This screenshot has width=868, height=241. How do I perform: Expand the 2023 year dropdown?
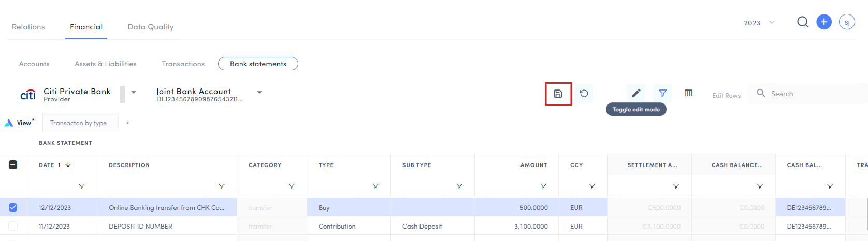(759, 23)
